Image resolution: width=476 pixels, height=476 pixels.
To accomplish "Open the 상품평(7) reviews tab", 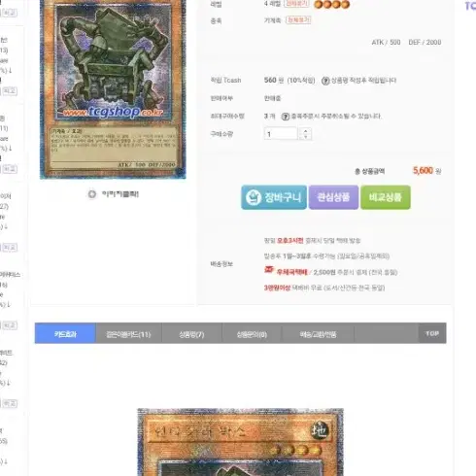I will point(191,333).
